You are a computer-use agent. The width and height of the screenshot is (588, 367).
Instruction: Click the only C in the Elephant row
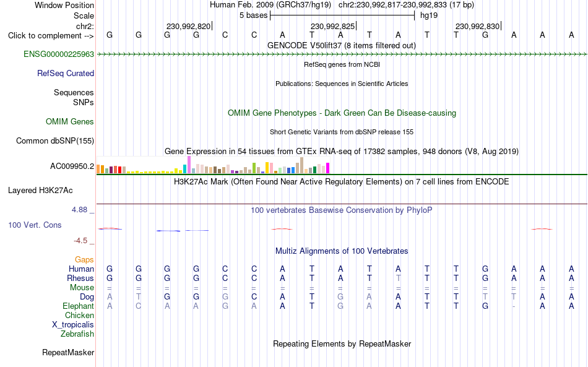click(x=139, y=306)
